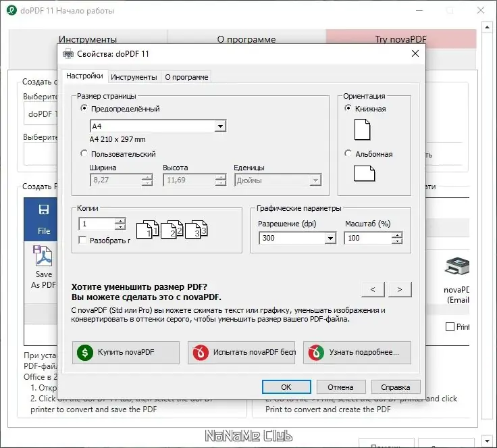Click the A4 210 x 297 mm size text
The image size is (497, 448).
coord(117,139)
